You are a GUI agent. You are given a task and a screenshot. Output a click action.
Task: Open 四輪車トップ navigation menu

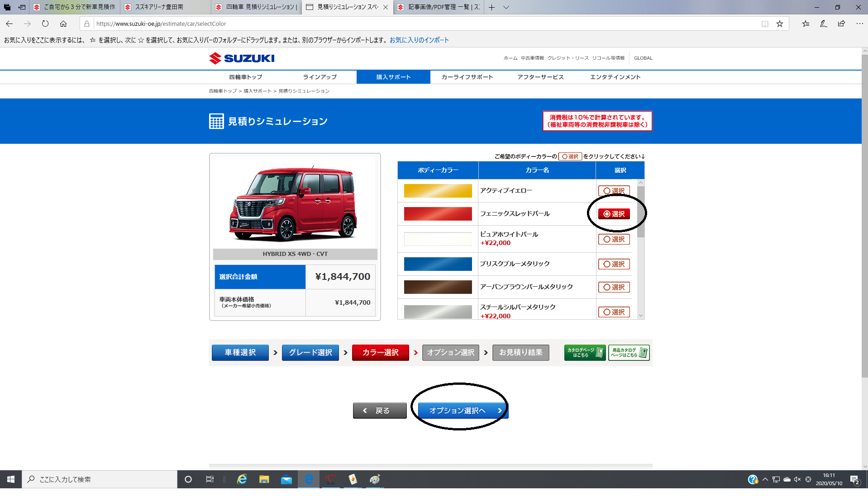pyautogui.click(x=245, y=77)
